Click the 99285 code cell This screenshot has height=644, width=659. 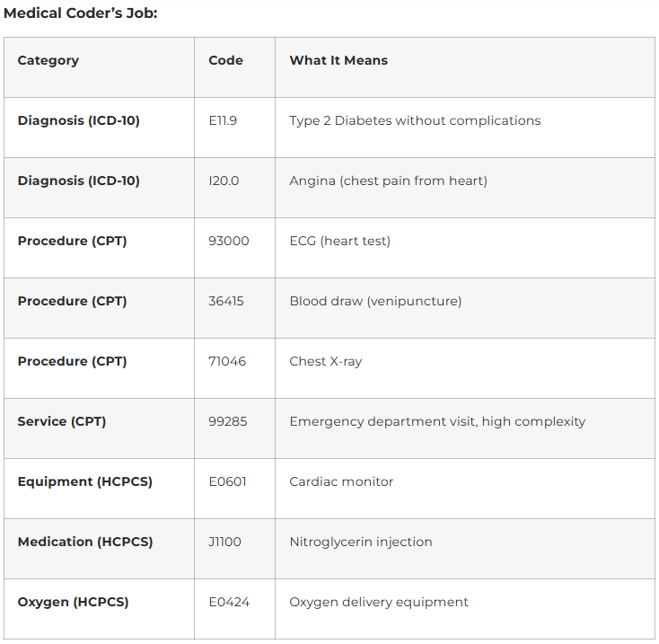click(229, 421)
